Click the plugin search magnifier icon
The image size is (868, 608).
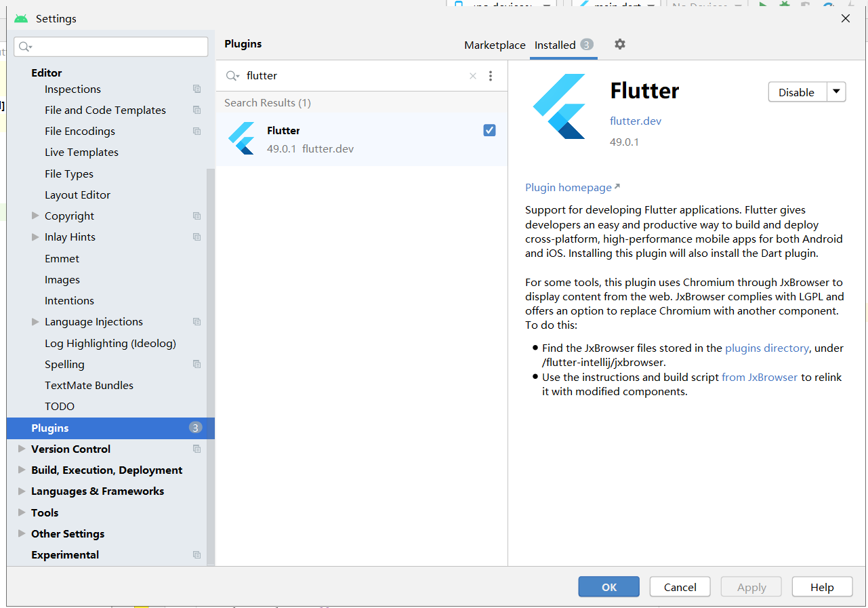[x=232, y=76]
